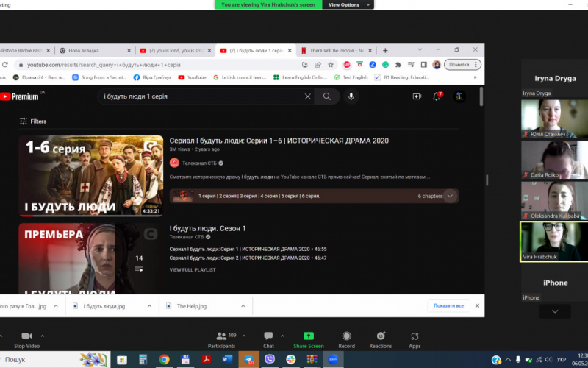The height and width of the screenshot is (368, 588).
Task: Close the downloads bar
Action: point(477,305)
